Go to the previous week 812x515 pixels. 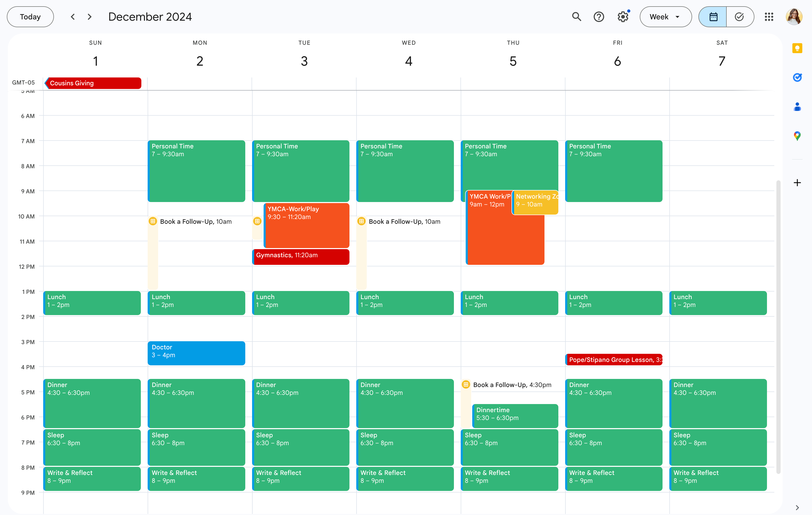coord(73,17)
